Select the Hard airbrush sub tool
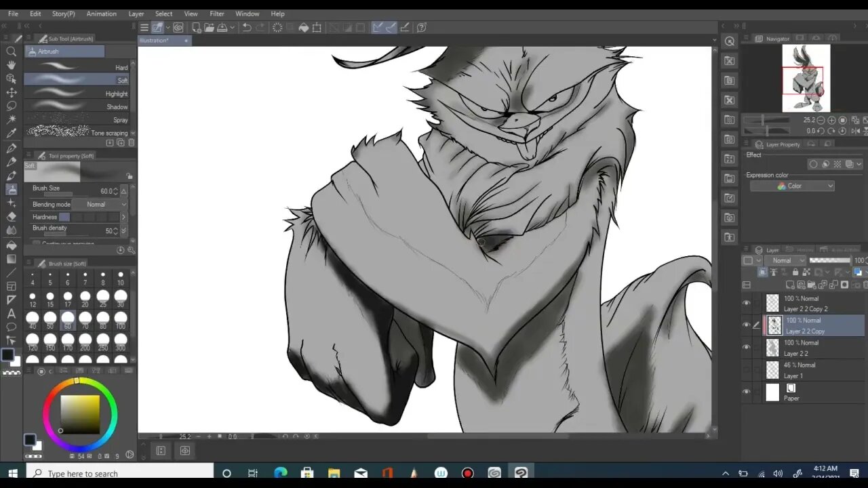 (x=77, y=66)
